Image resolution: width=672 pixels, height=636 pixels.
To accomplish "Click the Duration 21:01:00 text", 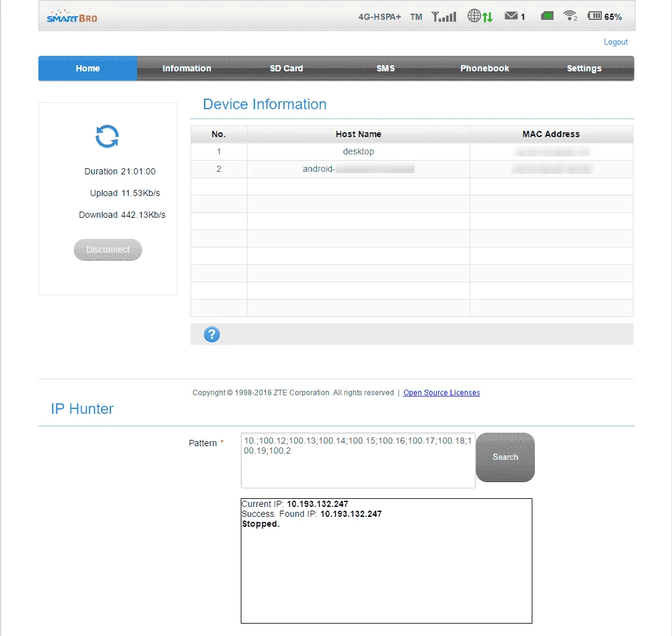I will pyautogui.click(x=120, y=171).
